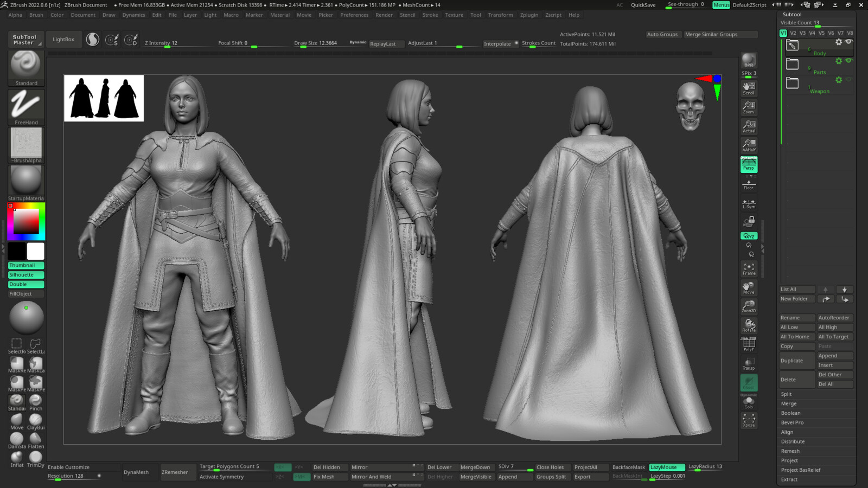
Task: Click the BPR render button
Action: point(749,61)
